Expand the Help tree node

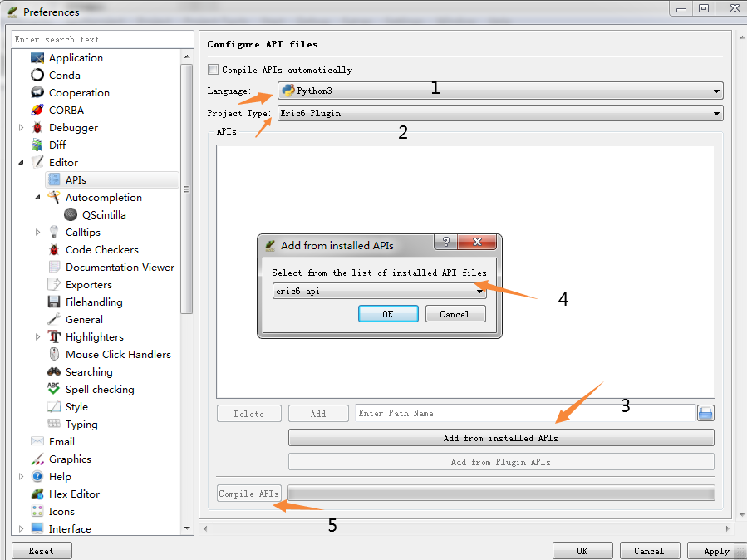point(21,476)
